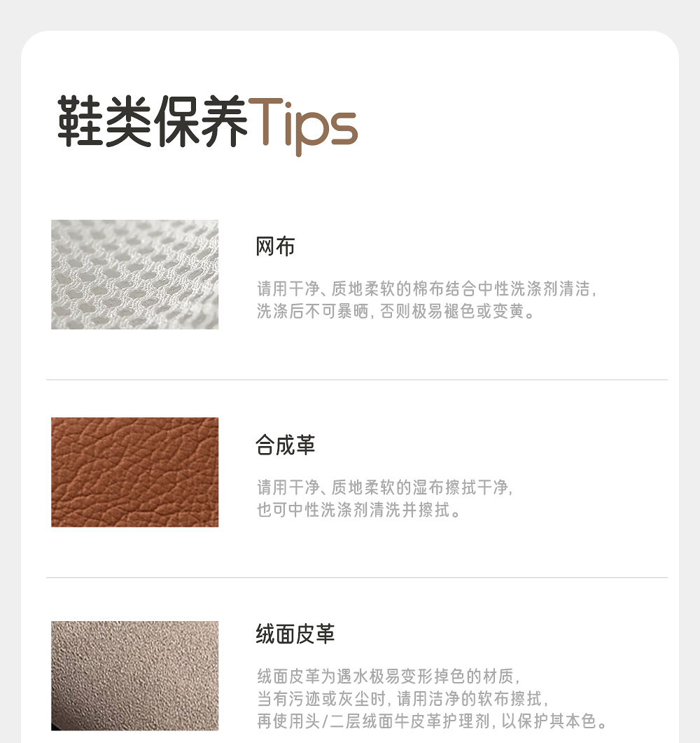Click the line starting 当有污迹或灰尘时

pyautogui.click(x=403, y=698)
